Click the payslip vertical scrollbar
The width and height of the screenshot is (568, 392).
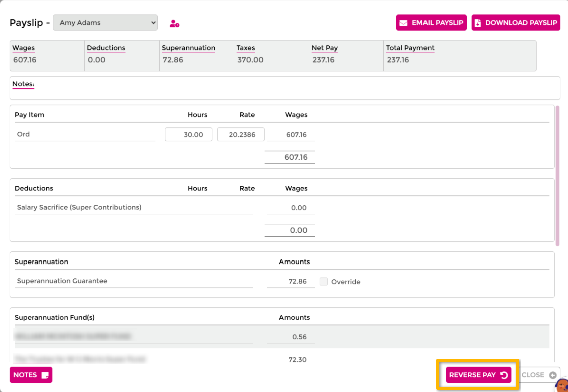tap(557, 176)
